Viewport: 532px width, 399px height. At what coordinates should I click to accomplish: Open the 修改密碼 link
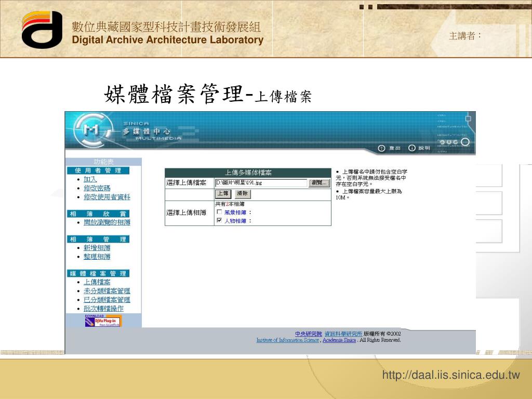click(97, 188)
